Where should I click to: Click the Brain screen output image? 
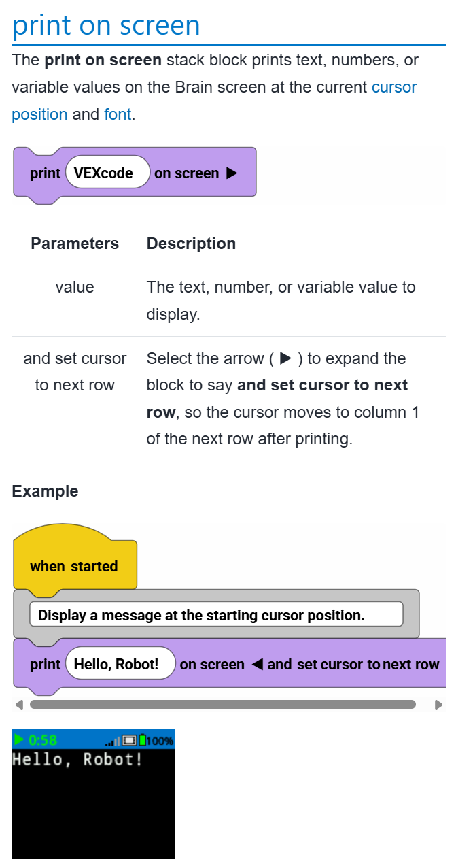click(93, 794)
